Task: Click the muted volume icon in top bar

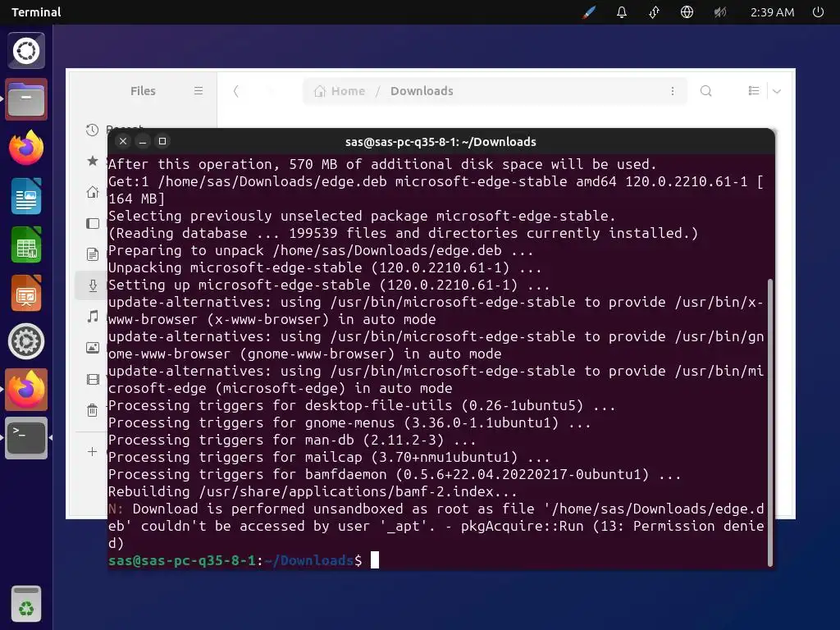Action: click(719, 12)
